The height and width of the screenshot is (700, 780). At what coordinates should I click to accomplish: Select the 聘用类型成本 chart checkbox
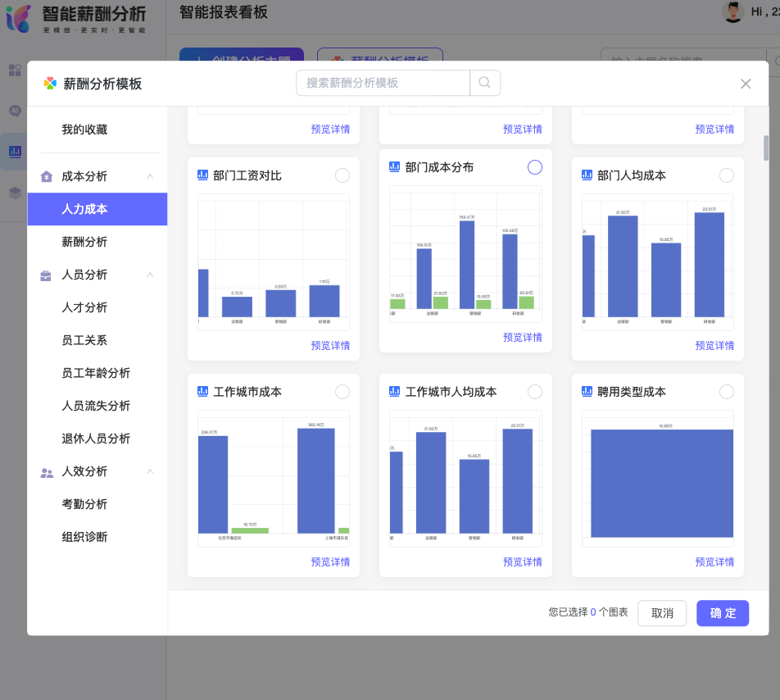coord(726,392)
